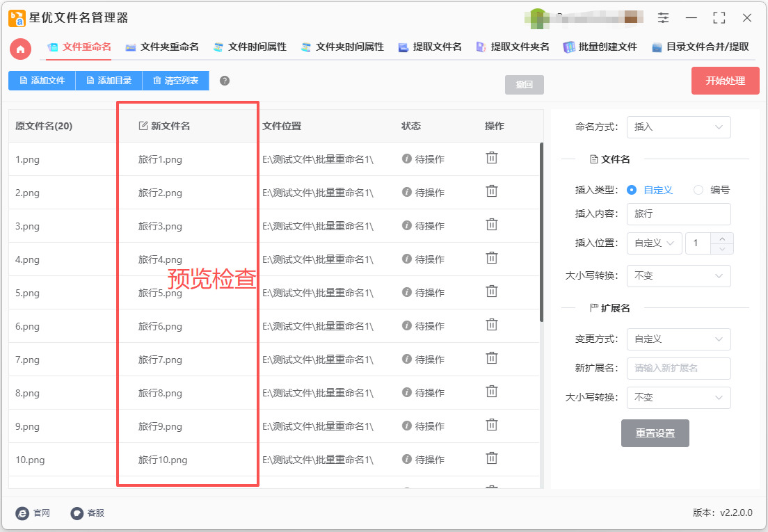Click the edit icon beside 新文件名 header
Image resolution: width=768 pixels, height=532 pixels.
(x=143, y=126)
